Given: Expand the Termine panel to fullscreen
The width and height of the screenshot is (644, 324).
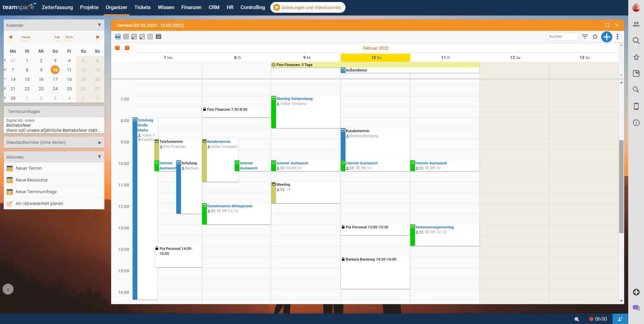Looking at the screenshot, I should (x=607, y=25).
